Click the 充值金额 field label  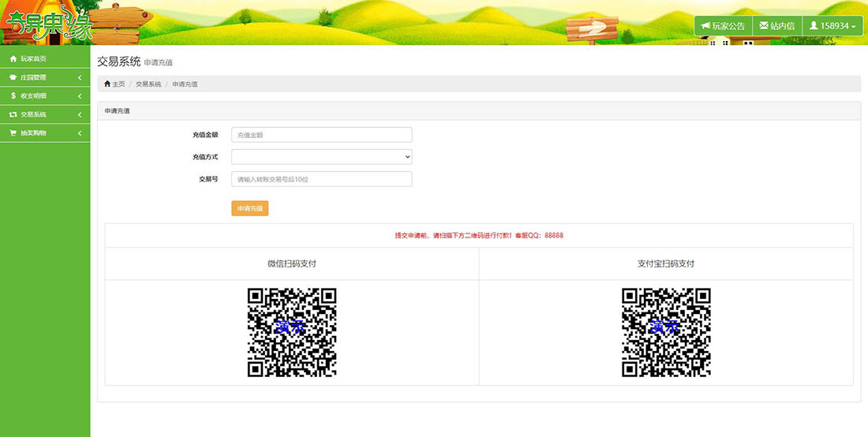tap(205, 135)
